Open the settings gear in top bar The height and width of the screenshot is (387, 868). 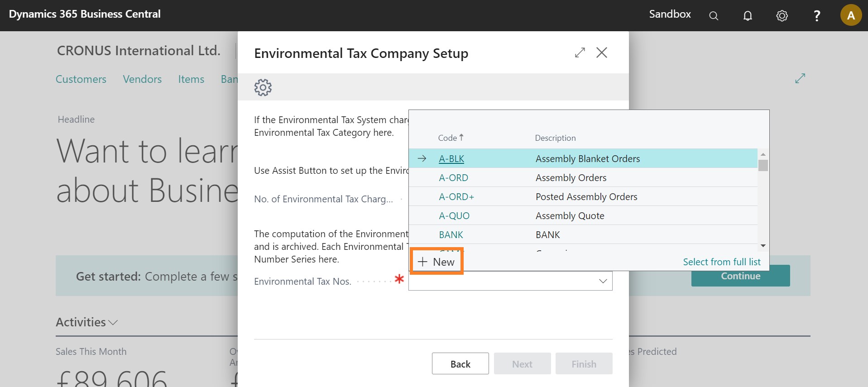782,16
